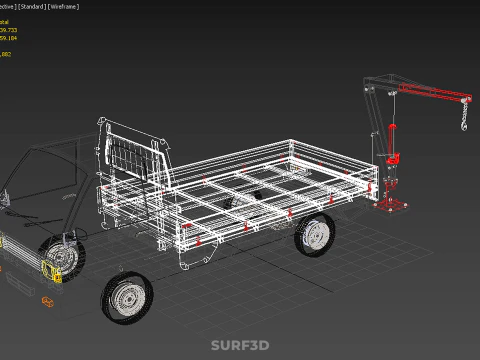Select the red crane boom arm
Screen dimensions: 480x360
(435, 92)
